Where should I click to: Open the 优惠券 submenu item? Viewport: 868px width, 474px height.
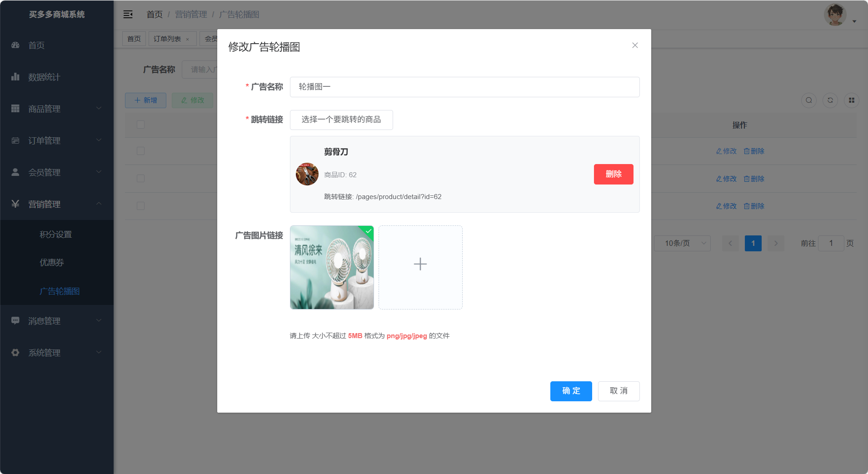point(52,263)
